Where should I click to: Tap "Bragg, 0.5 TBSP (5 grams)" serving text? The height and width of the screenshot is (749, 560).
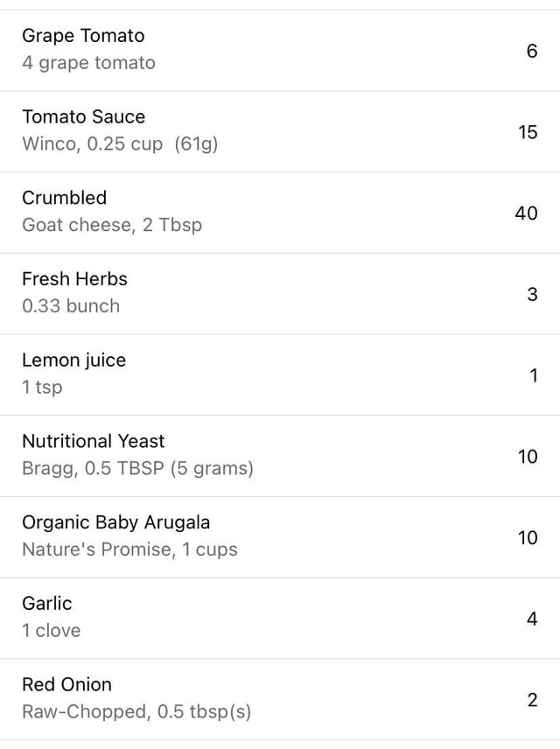point(137,468)
